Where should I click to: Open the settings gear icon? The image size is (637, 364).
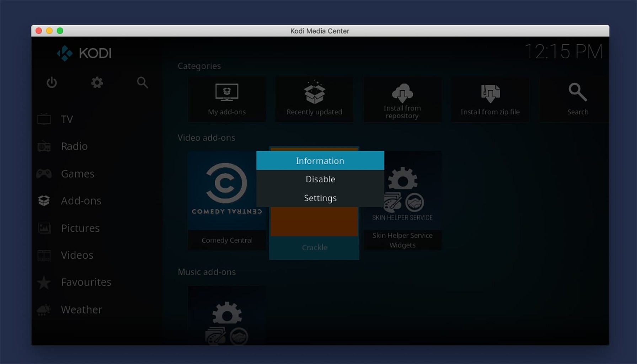97,82
